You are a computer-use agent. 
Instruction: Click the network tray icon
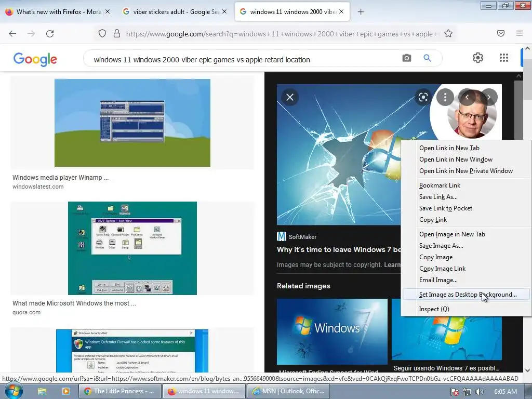point(467,392)
